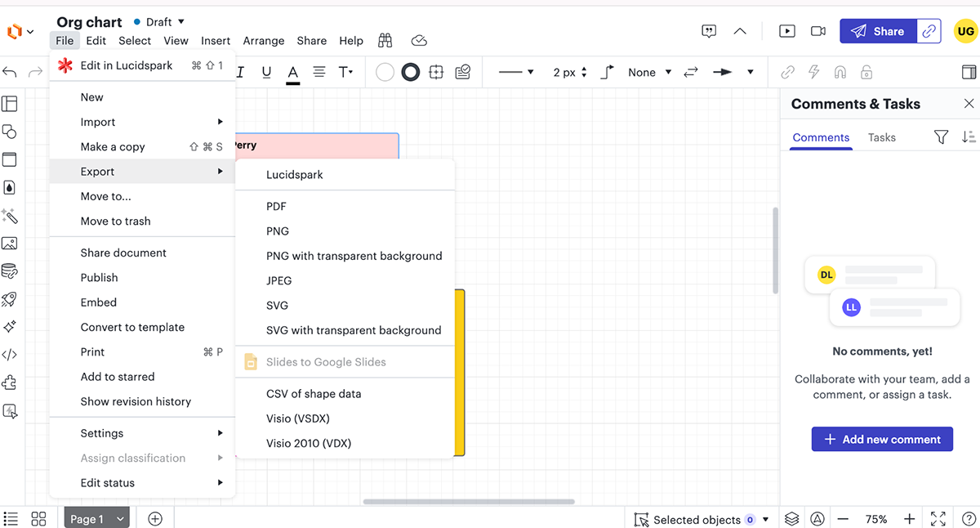Click the add page plus button
The height and width of the screenshot is (528, 980).
(155, 519)
